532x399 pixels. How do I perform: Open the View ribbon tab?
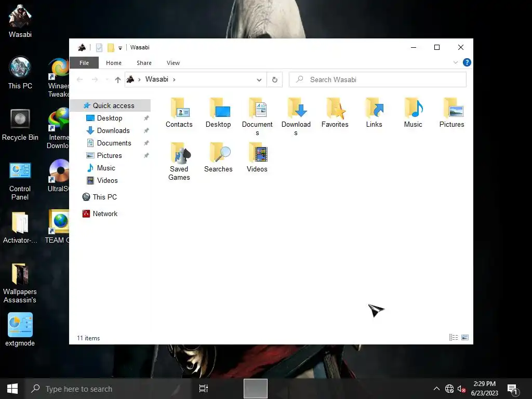(173, 63)
